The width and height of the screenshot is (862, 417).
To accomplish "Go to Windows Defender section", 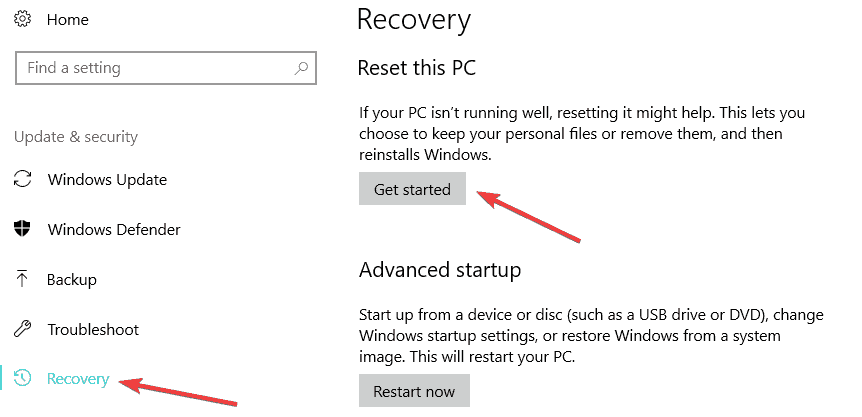I will (114, 230).
